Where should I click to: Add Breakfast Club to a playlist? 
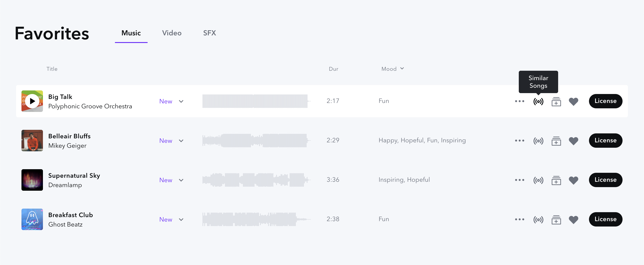(x=556, y=220)
